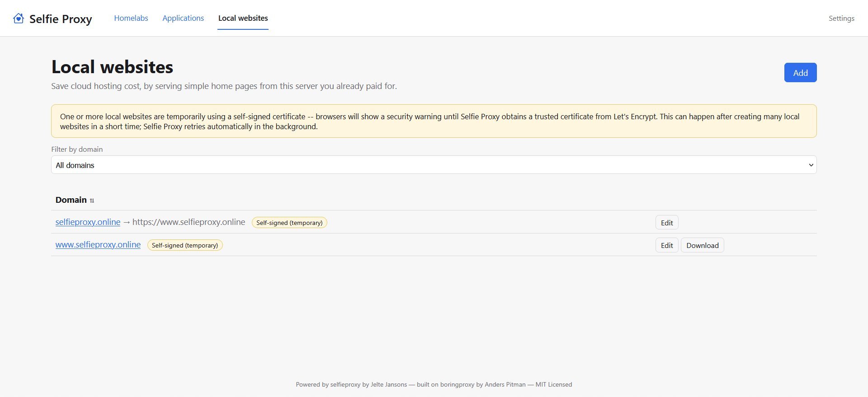Screen dimensions: 868x397
Task: Open the www.selfieproxy.online domain link
Action: tap(98, 245)
